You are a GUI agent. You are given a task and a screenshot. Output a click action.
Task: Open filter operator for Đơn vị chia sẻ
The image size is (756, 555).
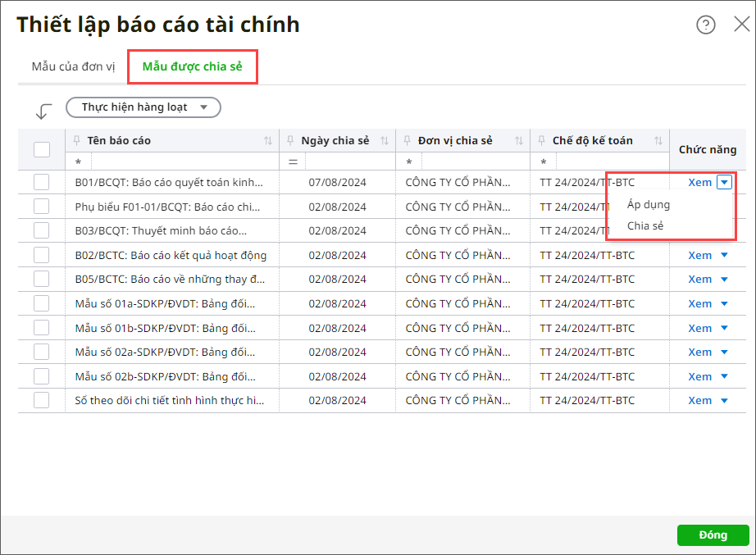tap(409, 161)
